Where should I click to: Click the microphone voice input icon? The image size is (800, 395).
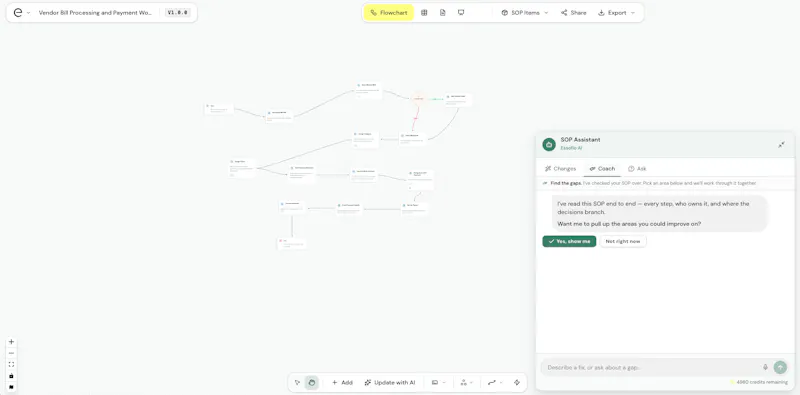tap(765, 367)
